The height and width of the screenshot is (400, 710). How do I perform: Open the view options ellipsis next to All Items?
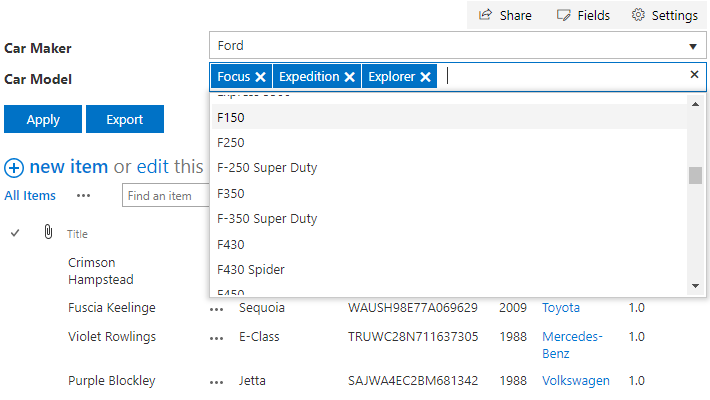point(83,196)
